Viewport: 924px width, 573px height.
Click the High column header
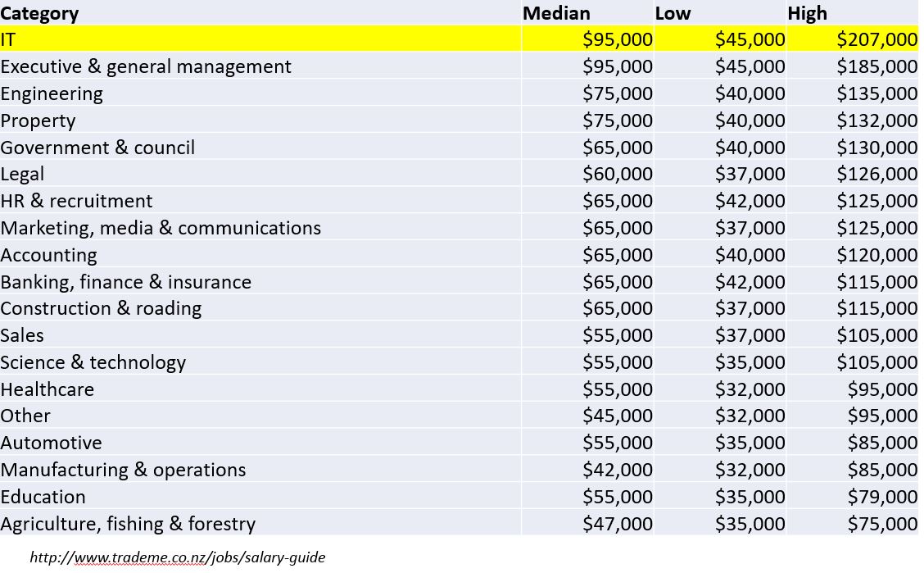coord(807,13)
